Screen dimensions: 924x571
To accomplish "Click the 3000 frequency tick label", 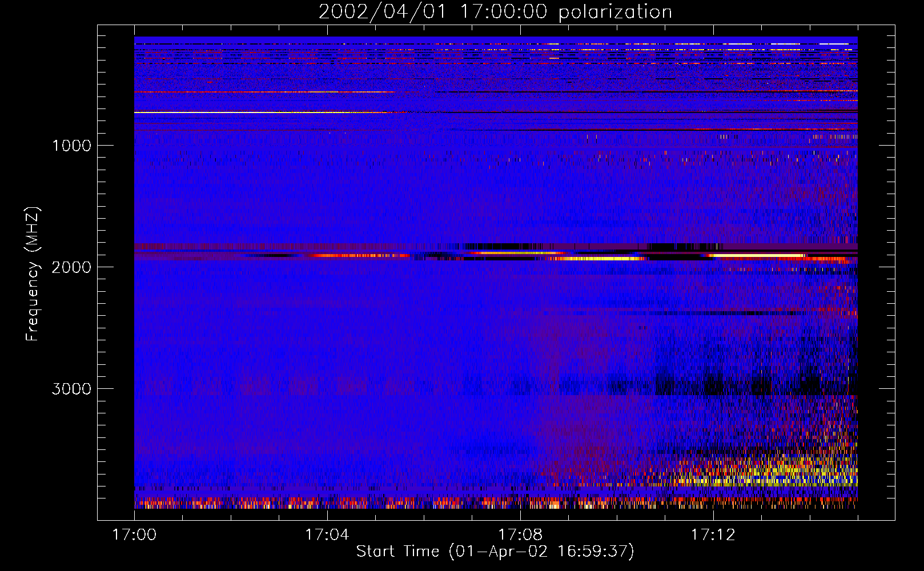I will 71,389.
